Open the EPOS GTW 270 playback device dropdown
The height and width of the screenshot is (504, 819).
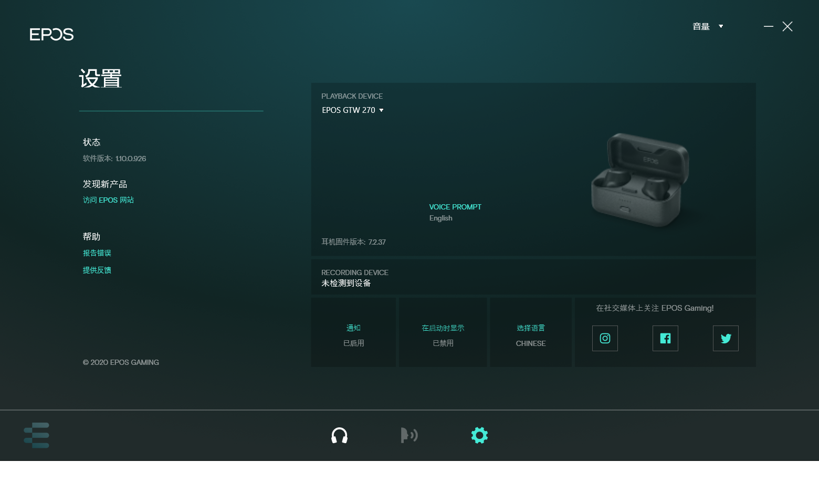tap(353, 110)
